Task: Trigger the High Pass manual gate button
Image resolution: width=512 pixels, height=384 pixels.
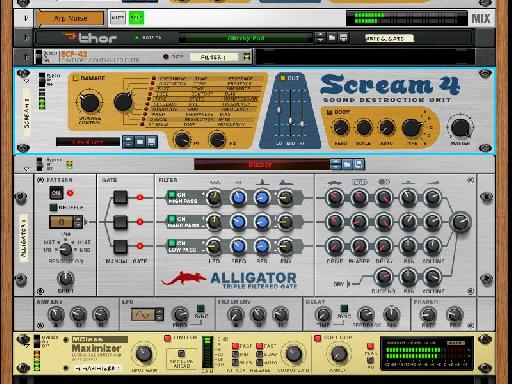Action: [120, 197]
